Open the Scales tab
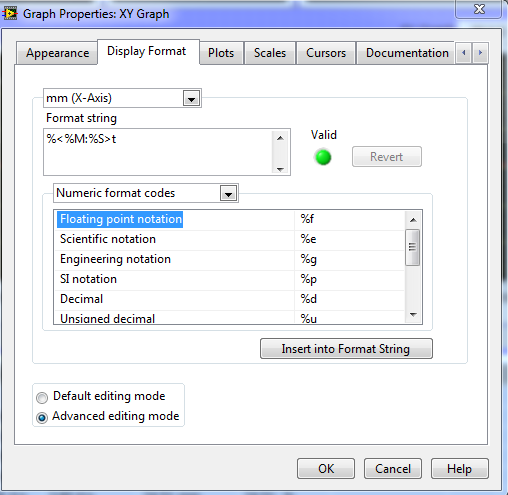Viewport: 508px width, 495px height. 270,53
